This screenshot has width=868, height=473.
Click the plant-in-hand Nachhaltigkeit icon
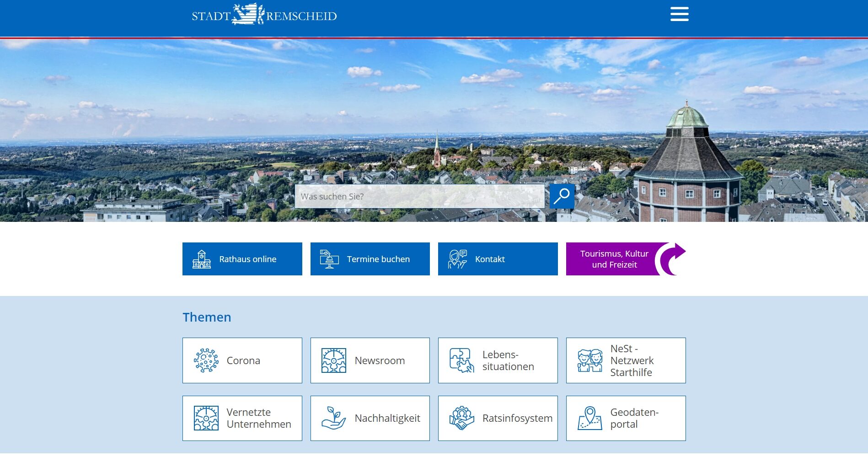click(333, 418)
